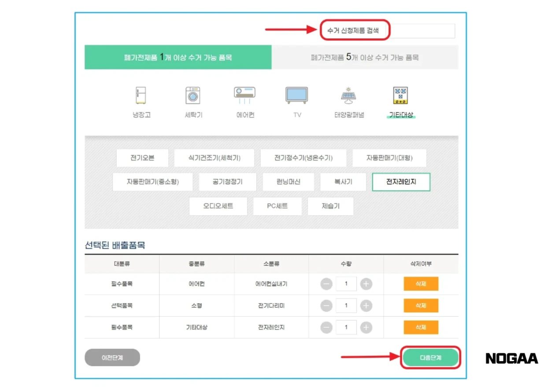
Task: Click the 이전단계 (previous step) button
Action: [112, 357]
